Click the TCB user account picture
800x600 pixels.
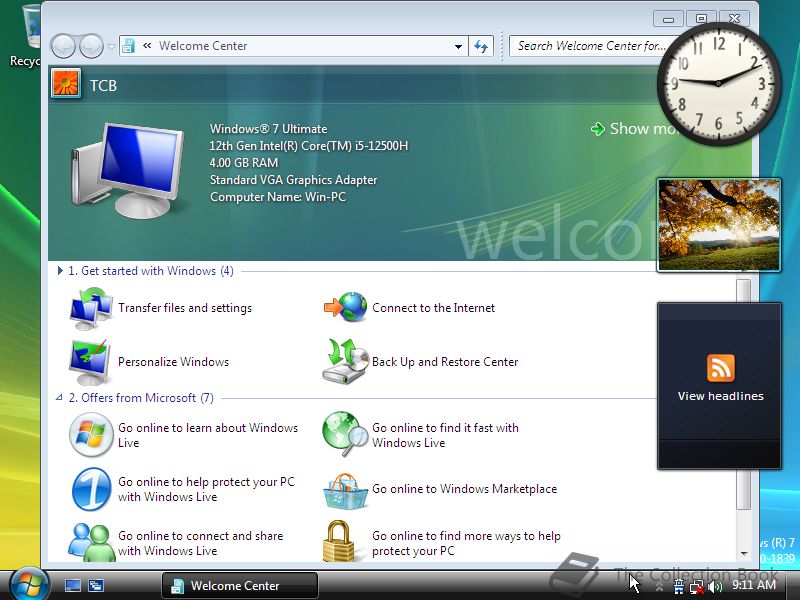[66, 83]
